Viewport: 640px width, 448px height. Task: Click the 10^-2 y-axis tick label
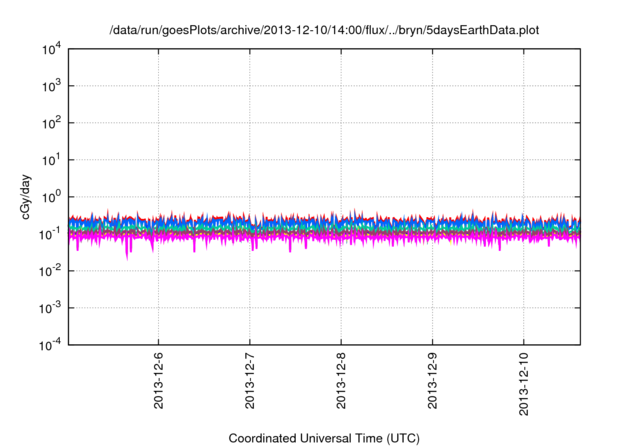50,271
